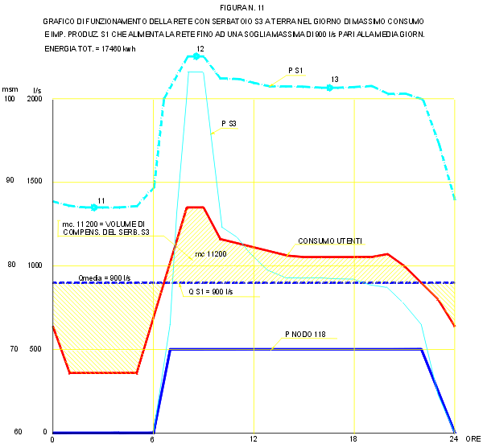The image size is (483, 448).
Task: Click the CONSUMO UTENTI label
Action: 330,241
